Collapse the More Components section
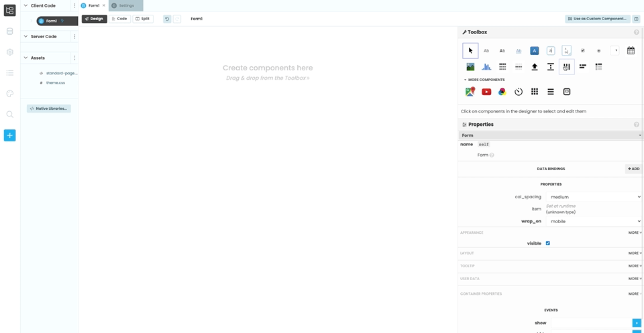 484,80
